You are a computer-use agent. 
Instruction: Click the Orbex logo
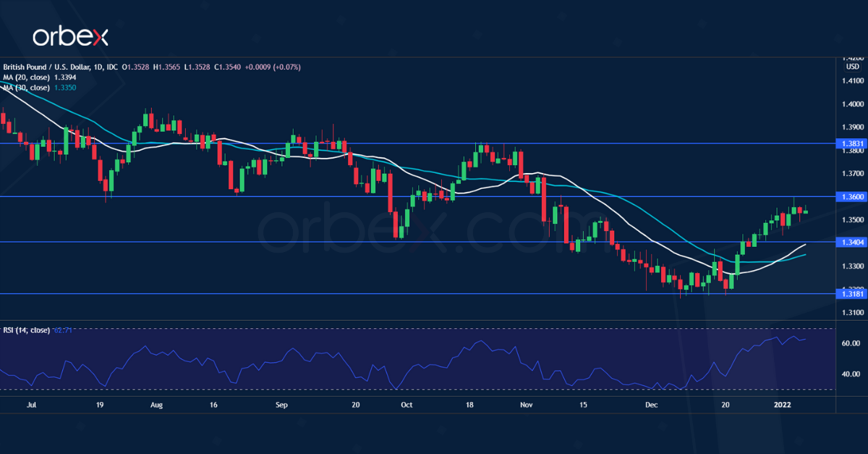[x=72, y=35]
